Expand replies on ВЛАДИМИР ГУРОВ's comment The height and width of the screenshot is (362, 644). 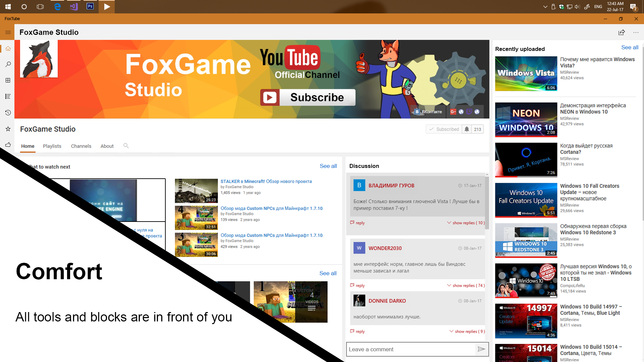tap(466, 223)
